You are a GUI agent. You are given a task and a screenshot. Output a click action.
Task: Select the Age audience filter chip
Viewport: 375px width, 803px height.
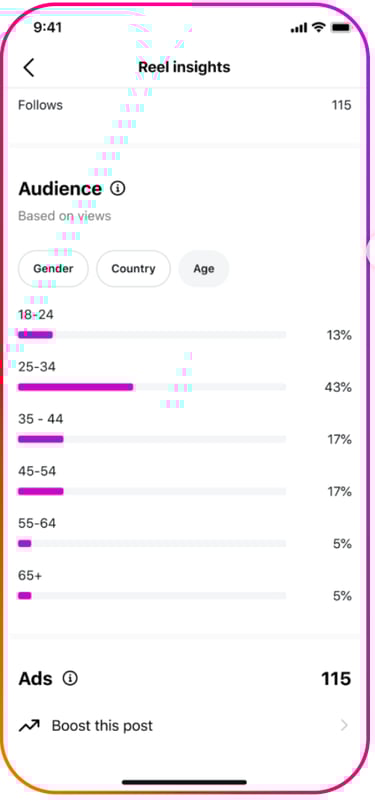(203, 268)
